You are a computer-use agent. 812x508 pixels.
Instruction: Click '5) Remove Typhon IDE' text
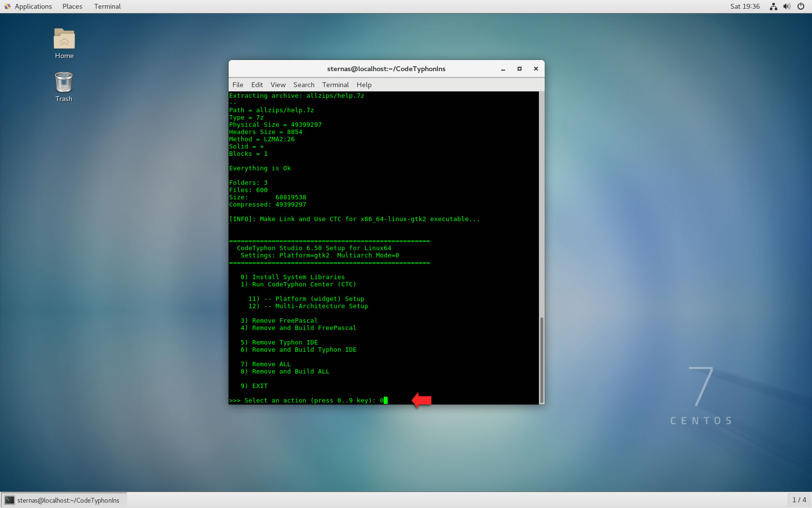[279, 343]
